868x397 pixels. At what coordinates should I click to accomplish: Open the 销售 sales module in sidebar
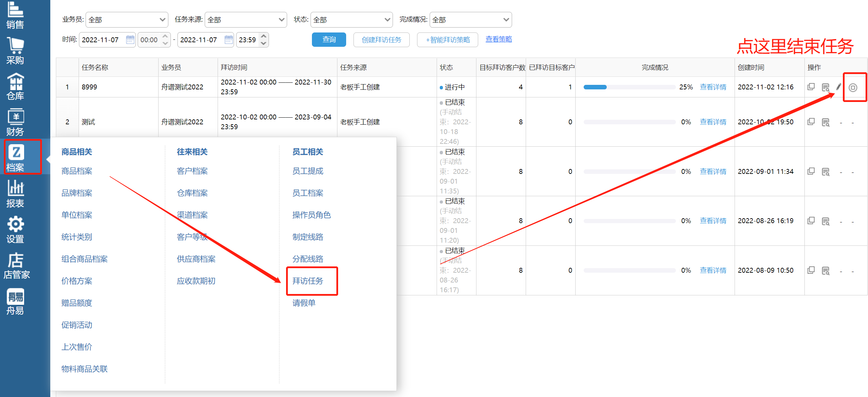click(x=15, y=15)
